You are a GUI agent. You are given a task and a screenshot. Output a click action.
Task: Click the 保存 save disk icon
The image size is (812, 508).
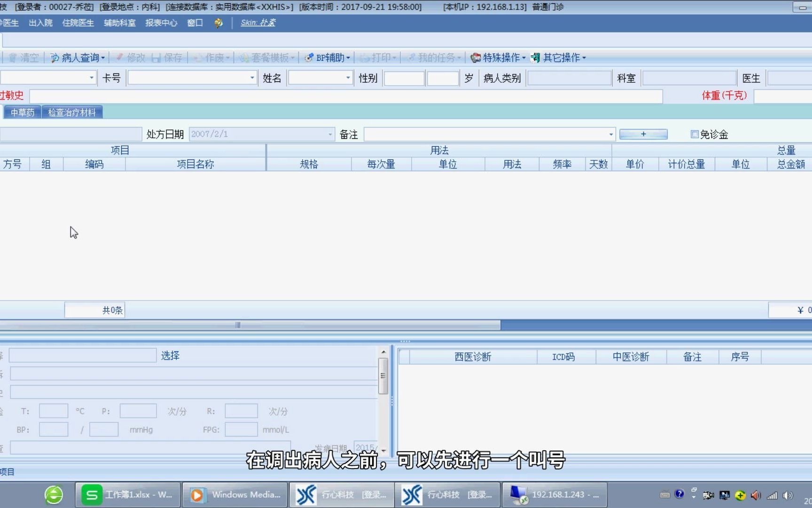[156, 58]
